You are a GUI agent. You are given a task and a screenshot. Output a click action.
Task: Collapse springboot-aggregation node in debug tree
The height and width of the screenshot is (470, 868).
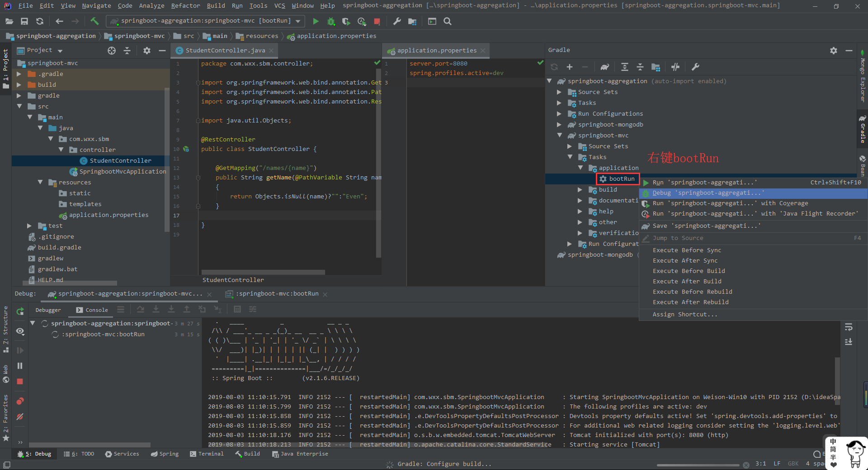(x=33, y=324)
